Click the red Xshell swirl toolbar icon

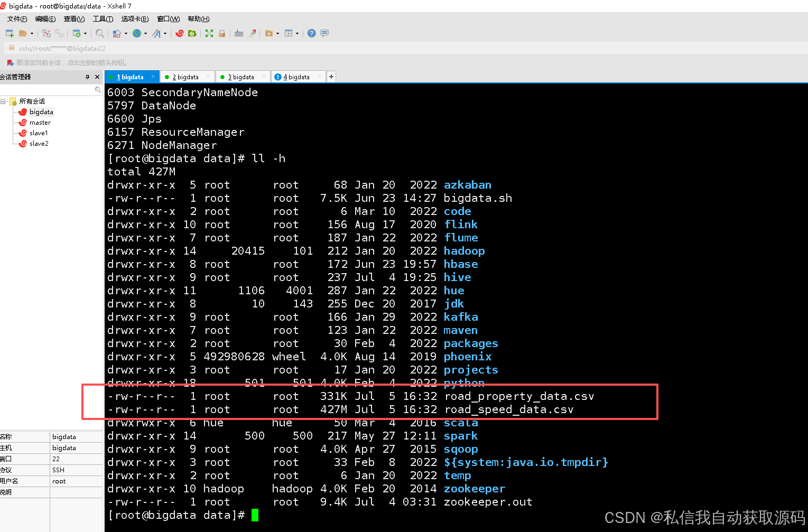coord(180,33)
